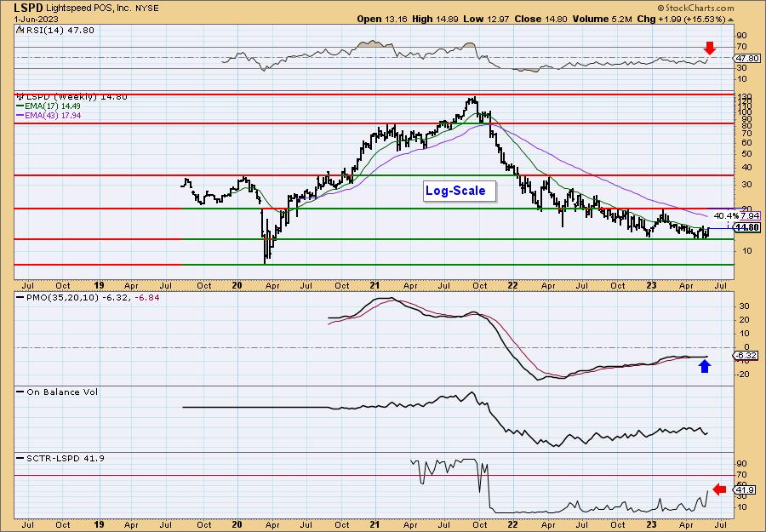
Task: Click the Close 14.80 header value
Action: click(x=540, y=19)
